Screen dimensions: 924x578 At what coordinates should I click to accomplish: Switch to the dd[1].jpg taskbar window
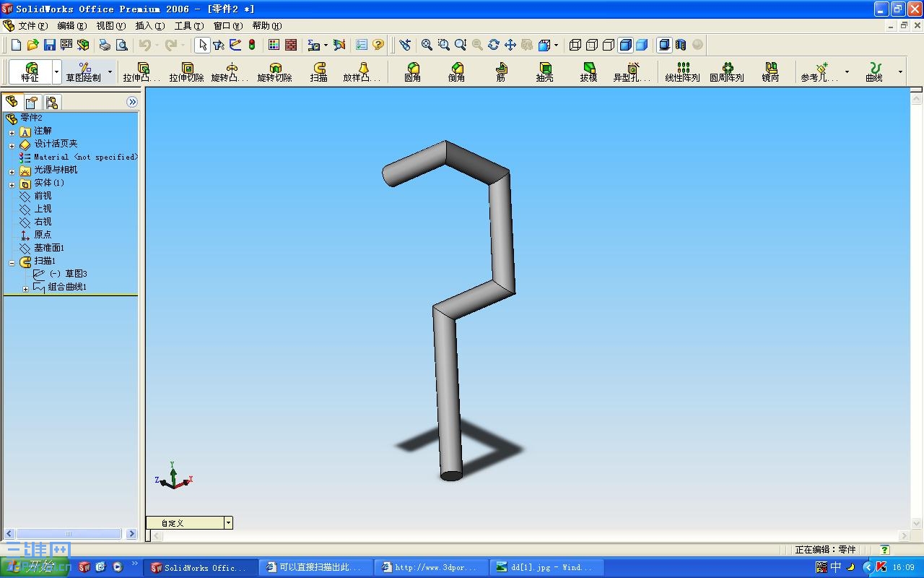point(546,568)
